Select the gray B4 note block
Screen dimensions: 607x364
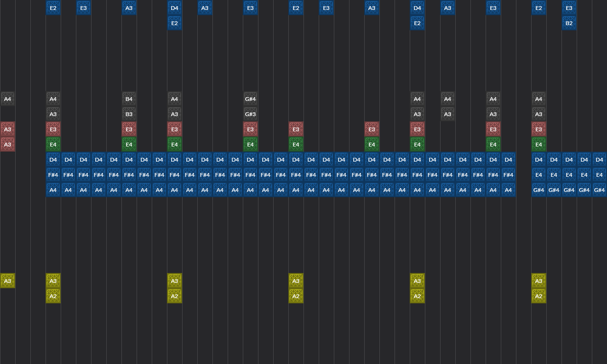[x=129, y=99]
